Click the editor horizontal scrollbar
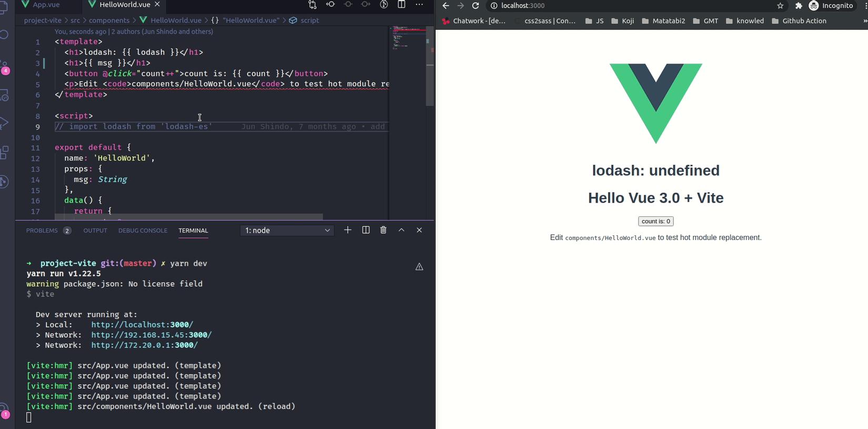 189,217
